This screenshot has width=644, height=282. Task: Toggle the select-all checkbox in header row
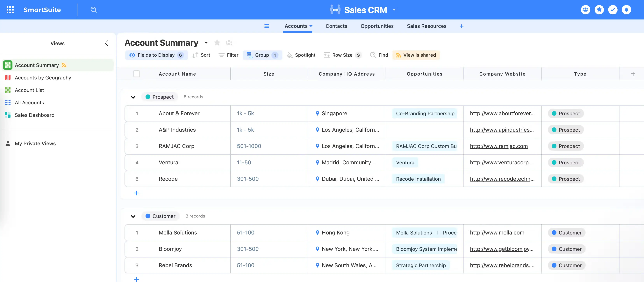click(137, 74)
